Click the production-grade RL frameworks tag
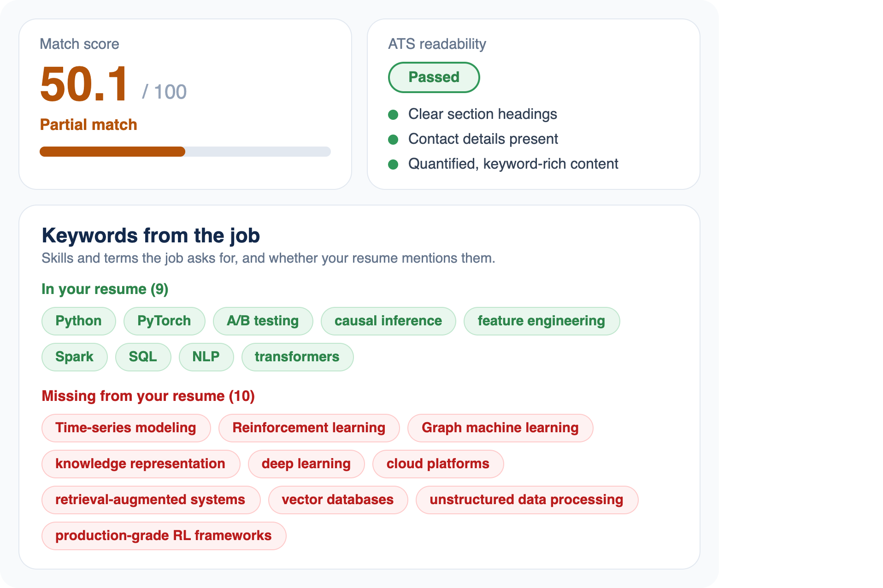Screen dimensions: 883x588 pos(164,535)
